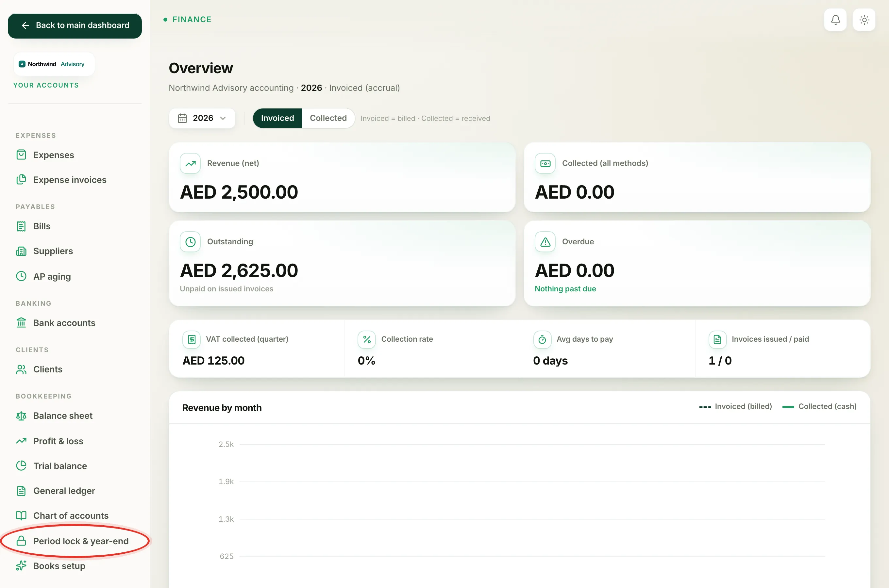Expand year selector chevron
The width and height of the screenshot is (889, 588).
click(x=223, y=118)
